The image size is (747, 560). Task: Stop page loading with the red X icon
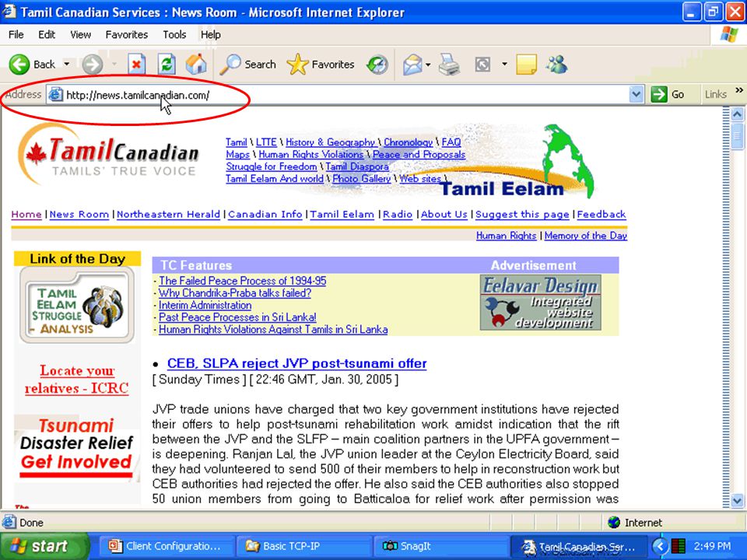(x=137, y=65)
